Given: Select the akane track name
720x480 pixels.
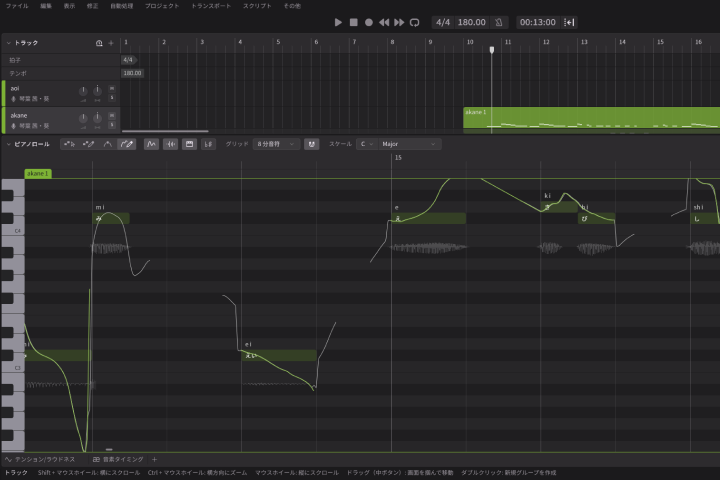Looking at the screenshot, I should tap(19, 115).
